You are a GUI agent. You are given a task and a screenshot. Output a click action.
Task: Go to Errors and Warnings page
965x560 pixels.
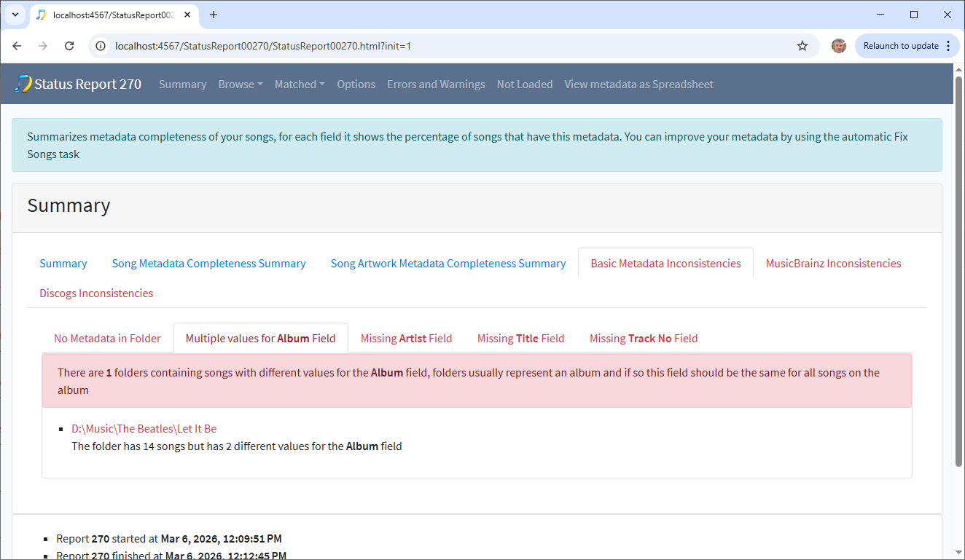(436, 84)
